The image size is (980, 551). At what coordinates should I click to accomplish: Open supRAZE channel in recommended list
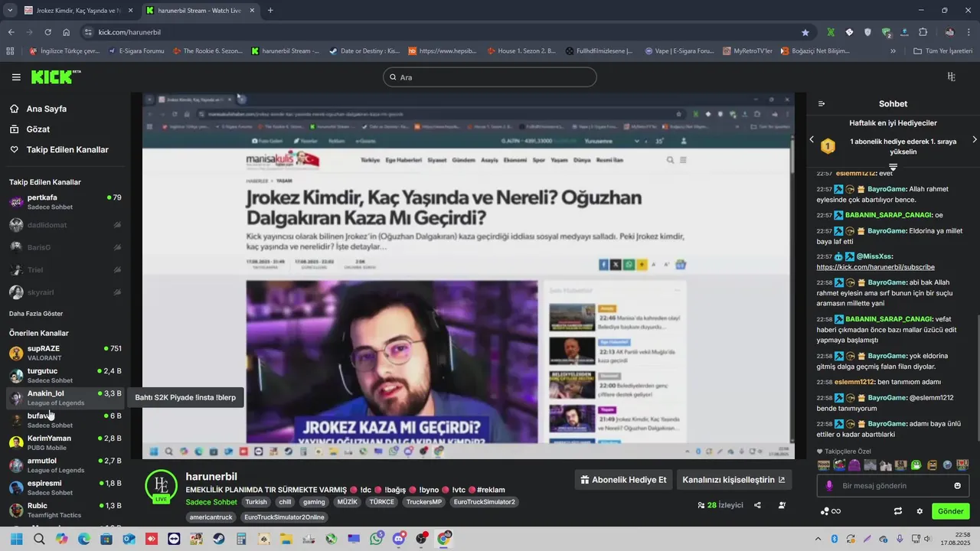[x=65, y=353]
